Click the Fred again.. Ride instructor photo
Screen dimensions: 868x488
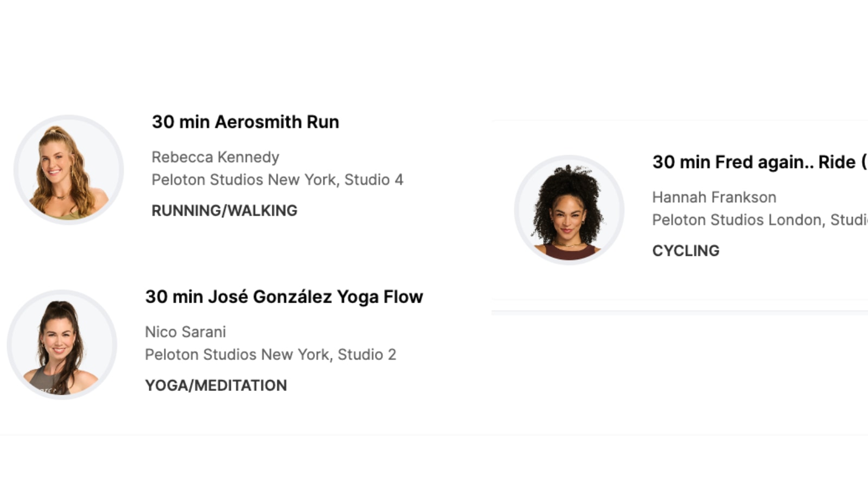tap(569, 210)
